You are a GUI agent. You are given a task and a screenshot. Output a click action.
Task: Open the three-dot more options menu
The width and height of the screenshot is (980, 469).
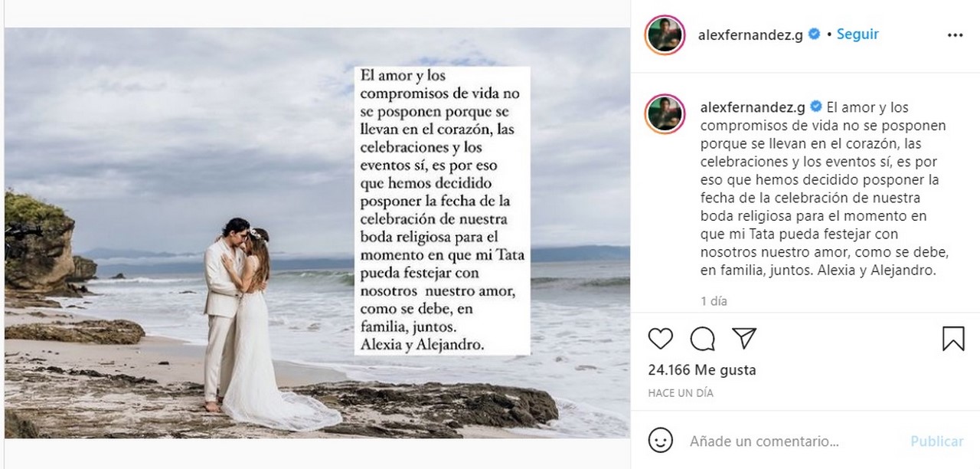pos(955,35)
